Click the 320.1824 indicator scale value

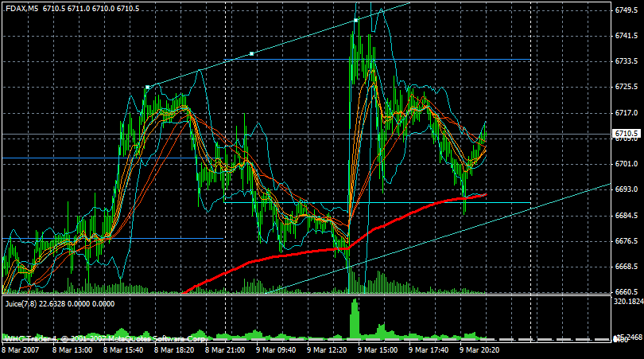628,302
